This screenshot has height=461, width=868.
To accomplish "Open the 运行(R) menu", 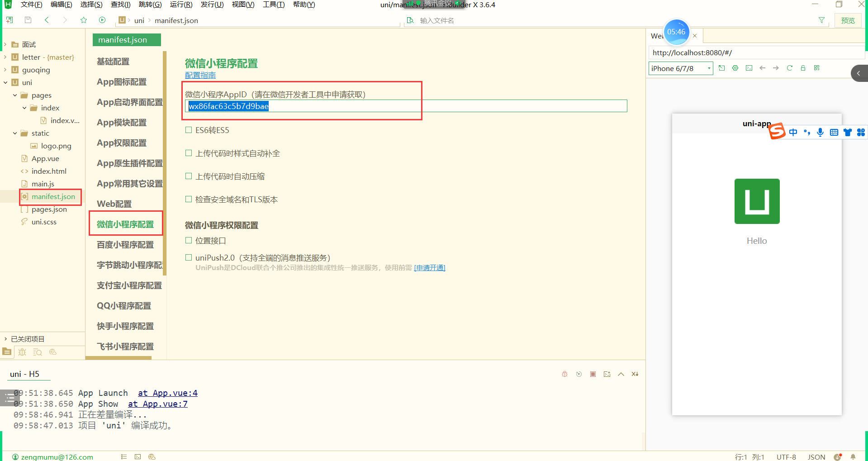I will [x=181, y=5].
